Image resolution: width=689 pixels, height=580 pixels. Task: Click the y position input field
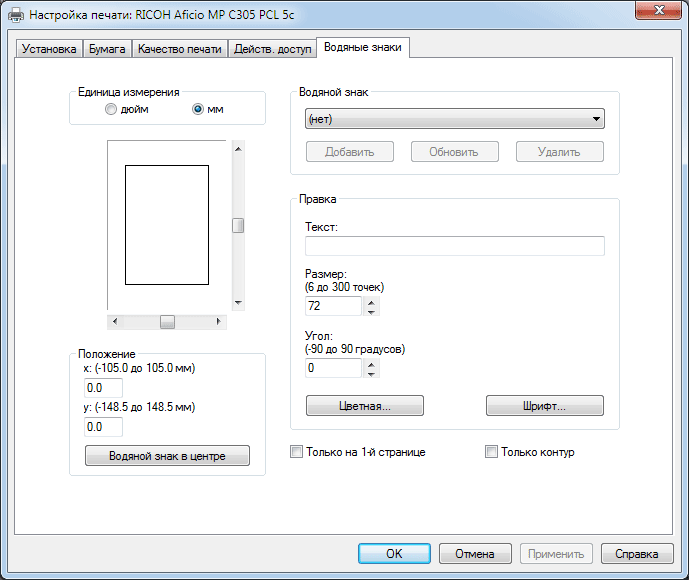tap(103, 427)
